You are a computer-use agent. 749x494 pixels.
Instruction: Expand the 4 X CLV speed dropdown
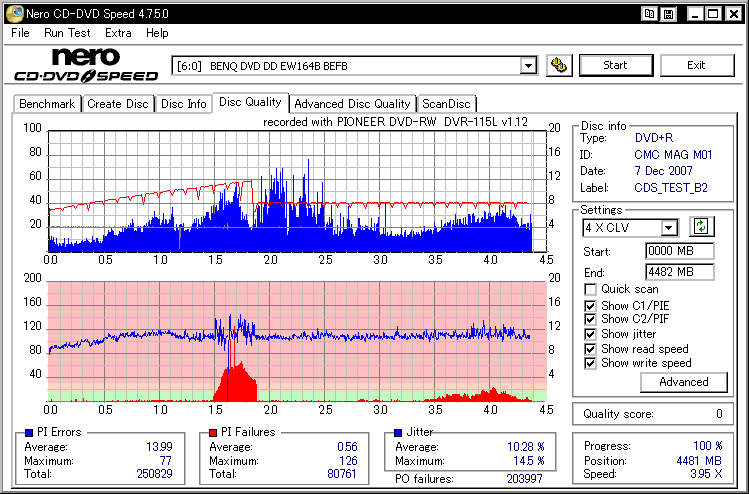tap(668, 228)
